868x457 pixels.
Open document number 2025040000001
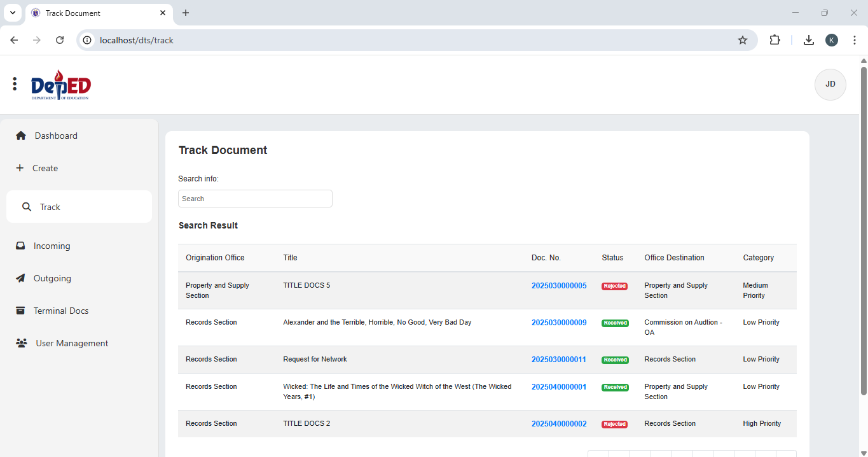tap(559, 387)
